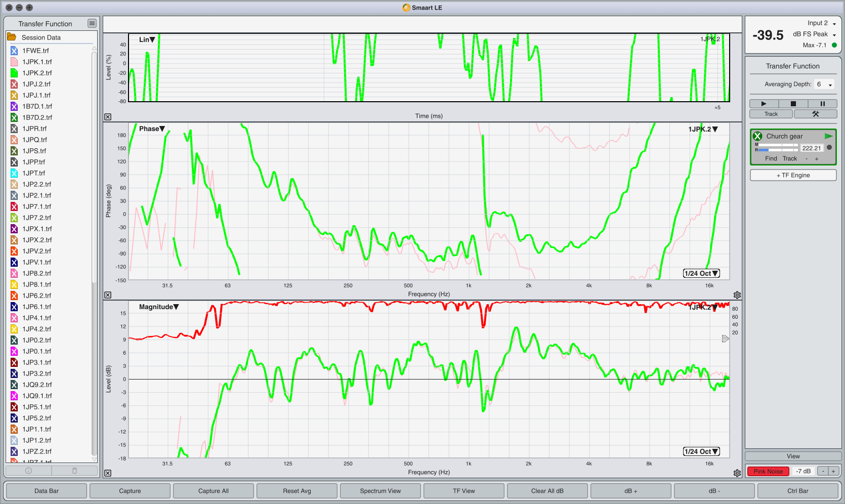Toggle visibility of 1JPJ.2.trf trace
This screenshot has height=504, width=845.
[x=14, y=84]
